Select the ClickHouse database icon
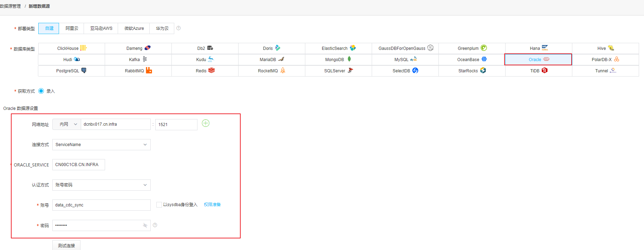This screenshot has width=644, height=250. (83, 48)
